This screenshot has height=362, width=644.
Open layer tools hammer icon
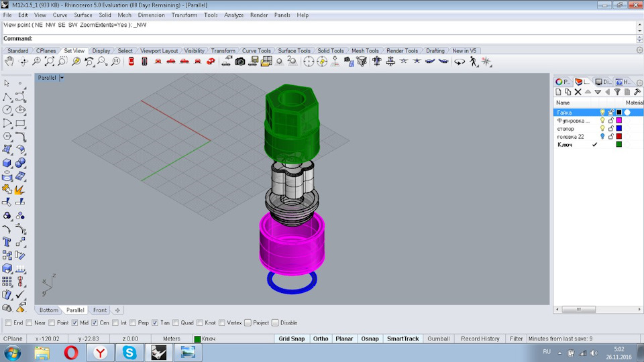click(637, 92)
